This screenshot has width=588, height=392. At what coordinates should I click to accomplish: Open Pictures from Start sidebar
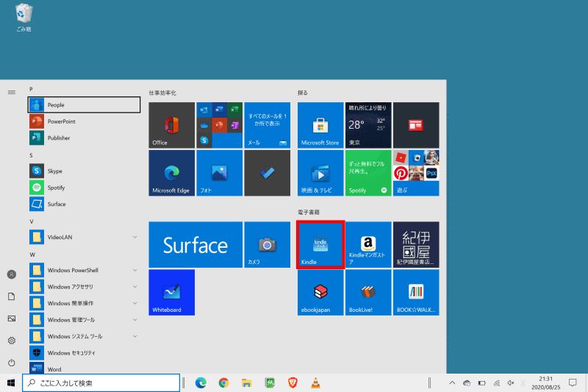(12, 318)
